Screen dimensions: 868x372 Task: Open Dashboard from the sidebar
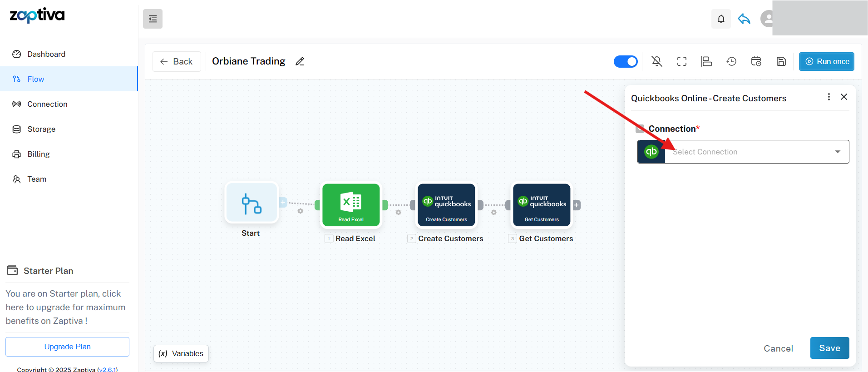tap(46, 54)
